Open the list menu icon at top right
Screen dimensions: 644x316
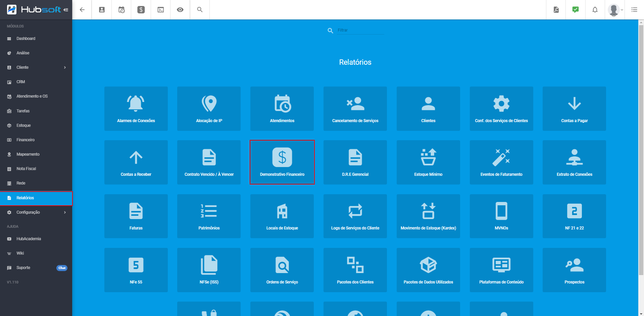tap(634, 10)
